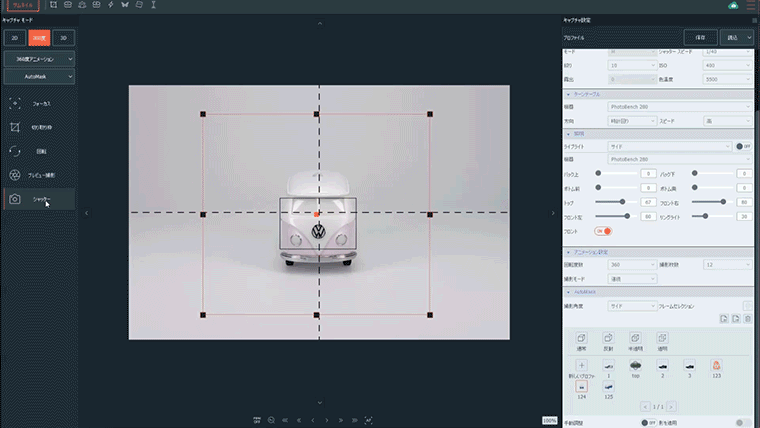
Task: Select AutoMask profile thumbnail 123
Action: [716, 365]
